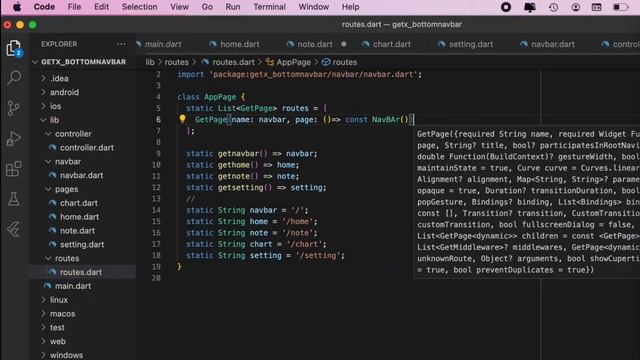Click the unsaved dot on note.dart tab
This screenshot has height=360, width=640.
pos(344,44)
